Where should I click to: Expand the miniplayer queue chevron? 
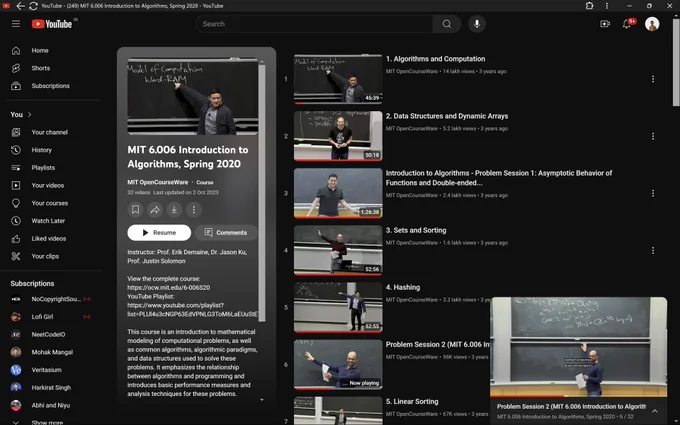pos(655,411)
